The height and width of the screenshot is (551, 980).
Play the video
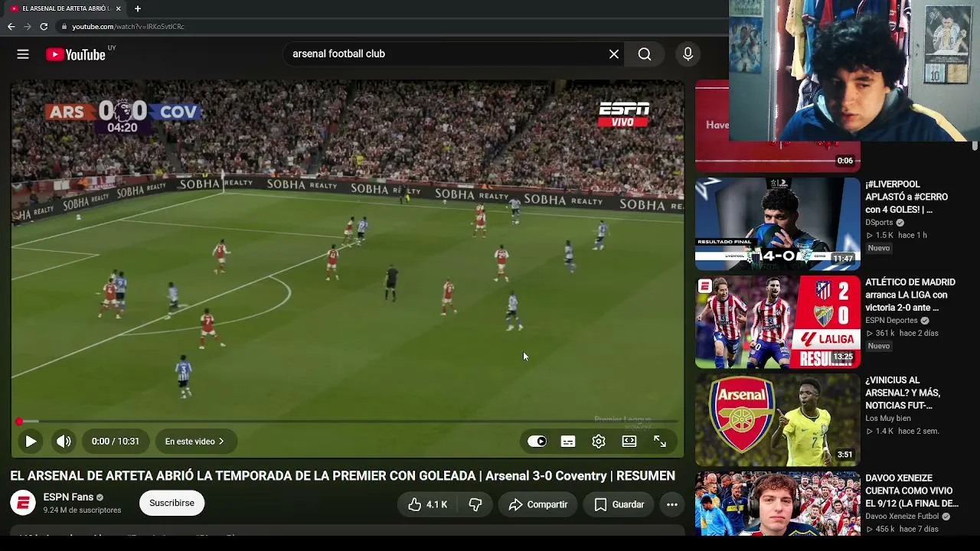pos(31,442)
